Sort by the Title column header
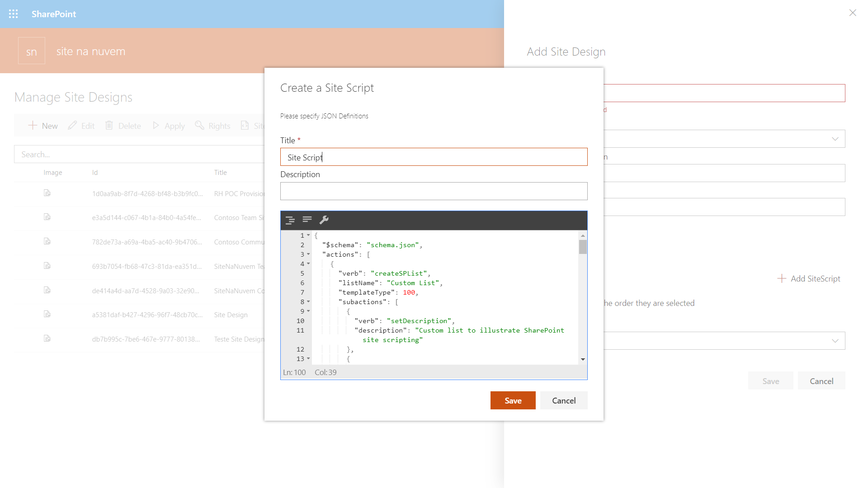The image size is (868, 488). [221, 173]
